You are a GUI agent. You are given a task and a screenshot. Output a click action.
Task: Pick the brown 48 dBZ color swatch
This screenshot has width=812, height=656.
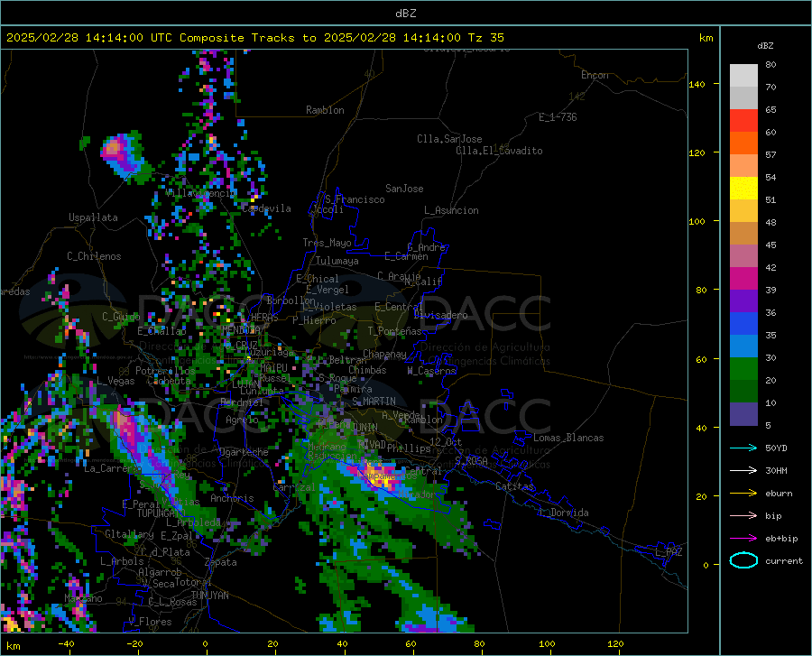tap(743, 234)
